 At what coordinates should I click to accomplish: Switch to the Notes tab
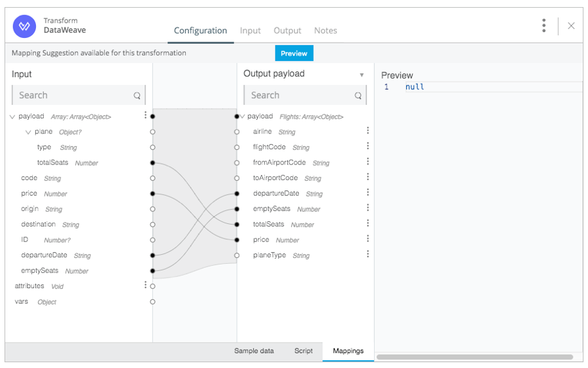point(326,30)
